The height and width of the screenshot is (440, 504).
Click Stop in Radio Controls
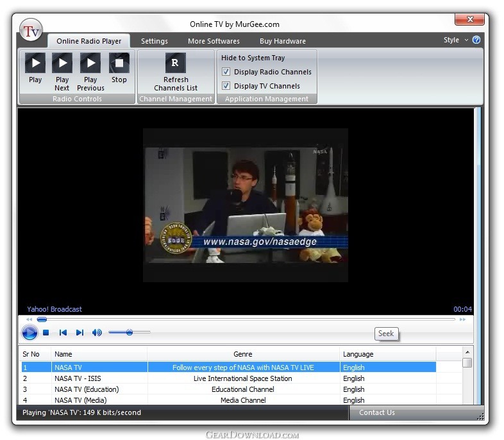point(119,68)
